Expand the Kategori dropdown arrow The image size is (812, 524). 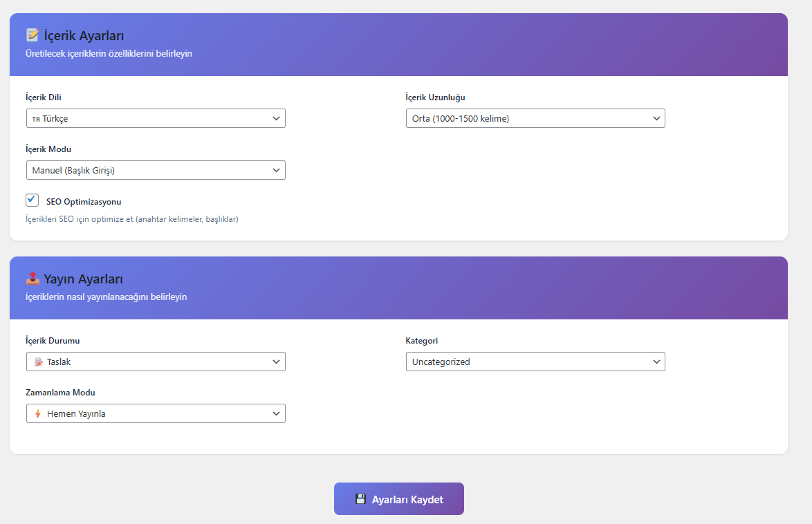click(x=656, y=362)
